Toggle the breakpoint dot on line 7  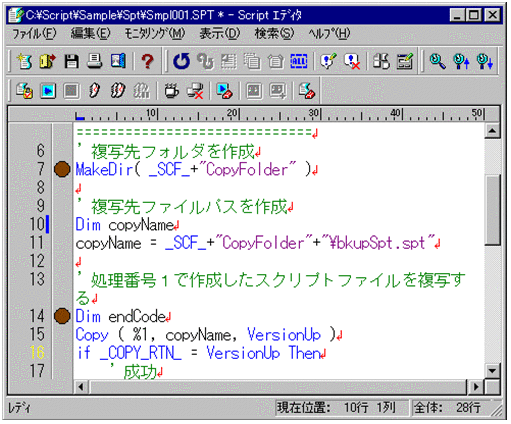(62, 169)
